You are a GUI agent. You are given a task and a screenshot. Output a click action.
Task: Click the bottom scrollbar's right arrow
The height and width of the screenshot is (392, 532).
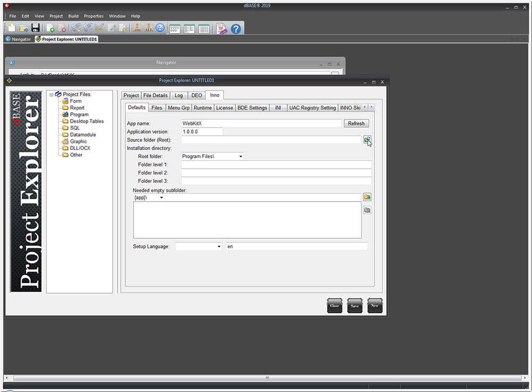pyautogui.click(x=525, y=378)
